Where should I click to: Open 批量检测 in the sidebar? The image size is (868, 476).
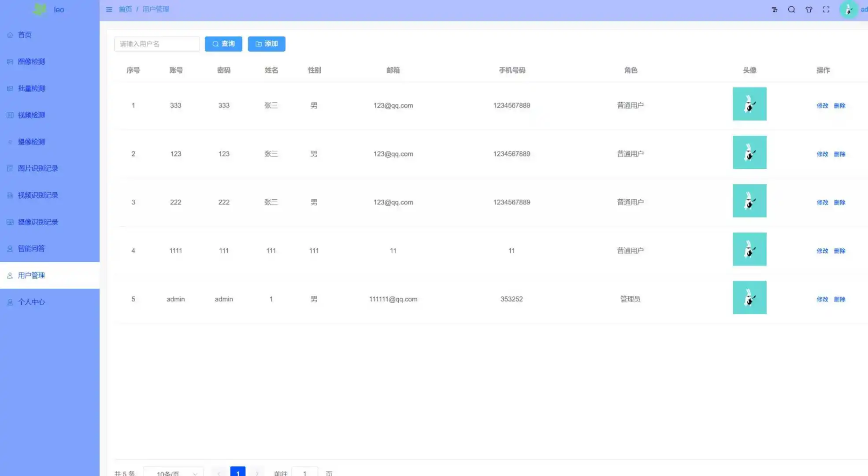tap(31, 88)
